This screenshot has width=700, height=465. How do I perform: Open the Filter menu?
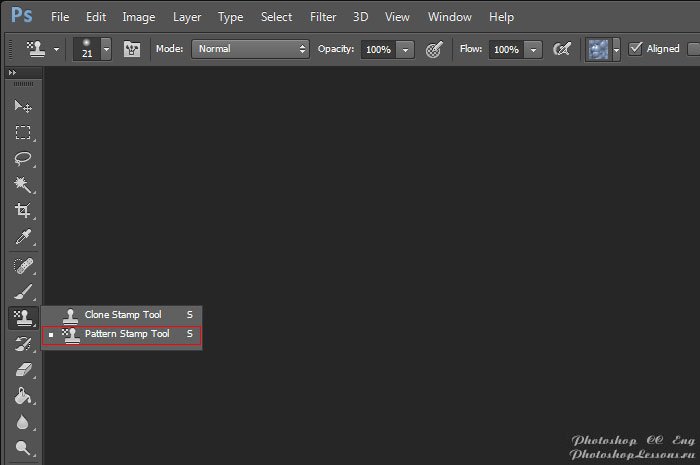323,17
